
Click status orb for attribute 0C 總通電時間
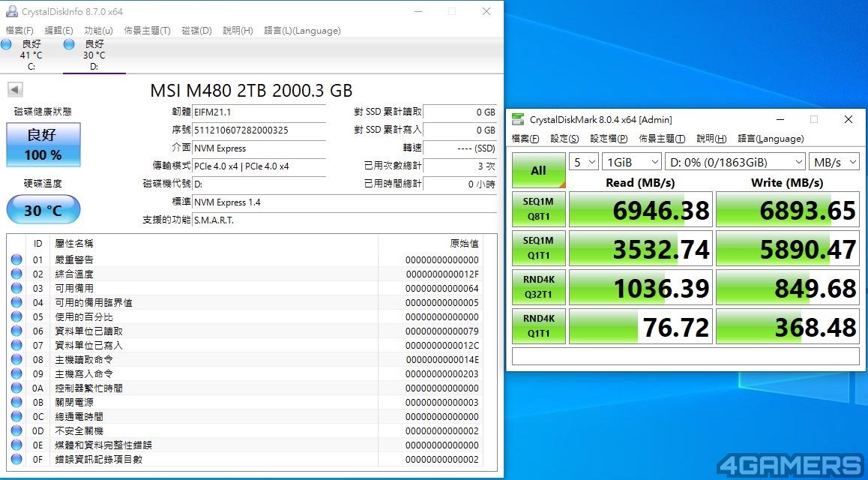(16, 416)
